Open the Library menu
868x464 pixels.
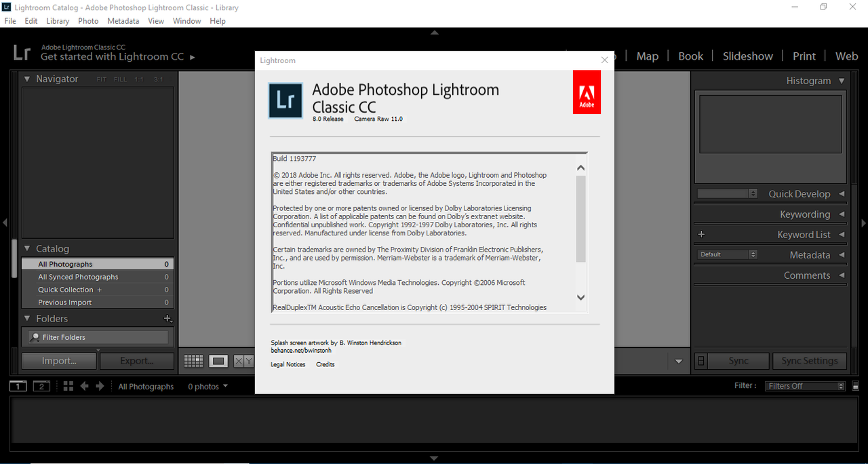(x=58, y=21)
